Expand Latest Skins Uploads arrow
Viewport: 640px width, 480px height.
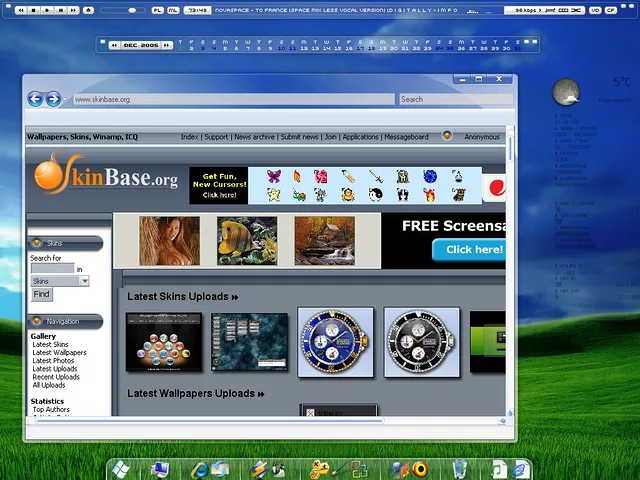point(235,297)
